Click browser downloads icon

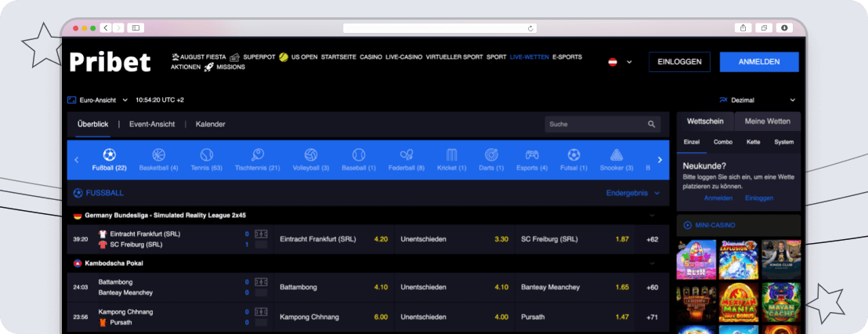point(784,27)
